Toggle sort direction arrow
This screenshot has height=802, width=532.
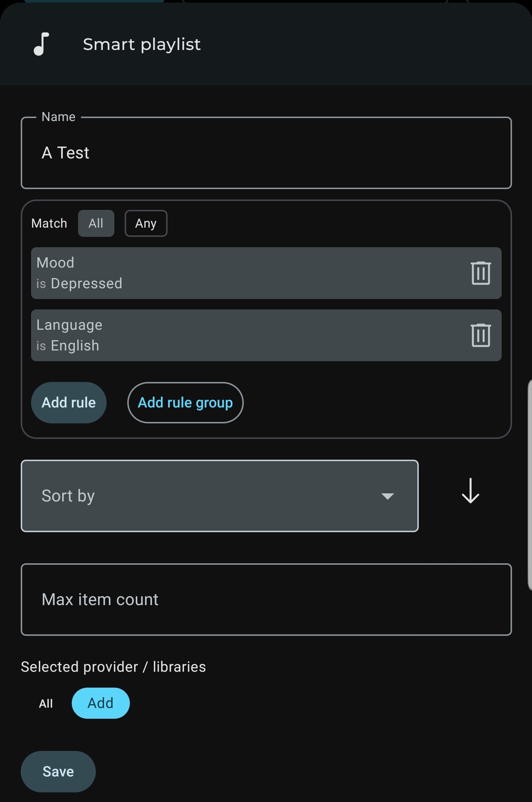(x=470, y=491)
